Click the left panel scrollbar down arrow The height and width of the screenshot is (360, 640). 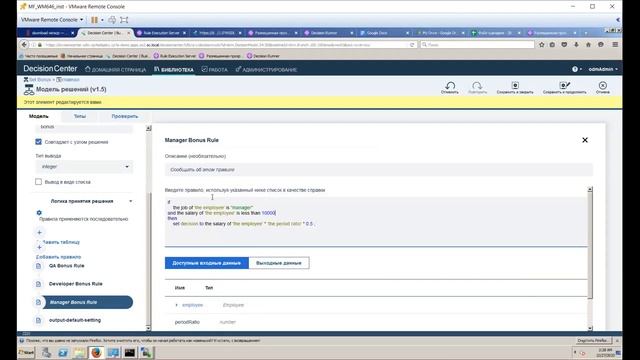tap(149, 328)
